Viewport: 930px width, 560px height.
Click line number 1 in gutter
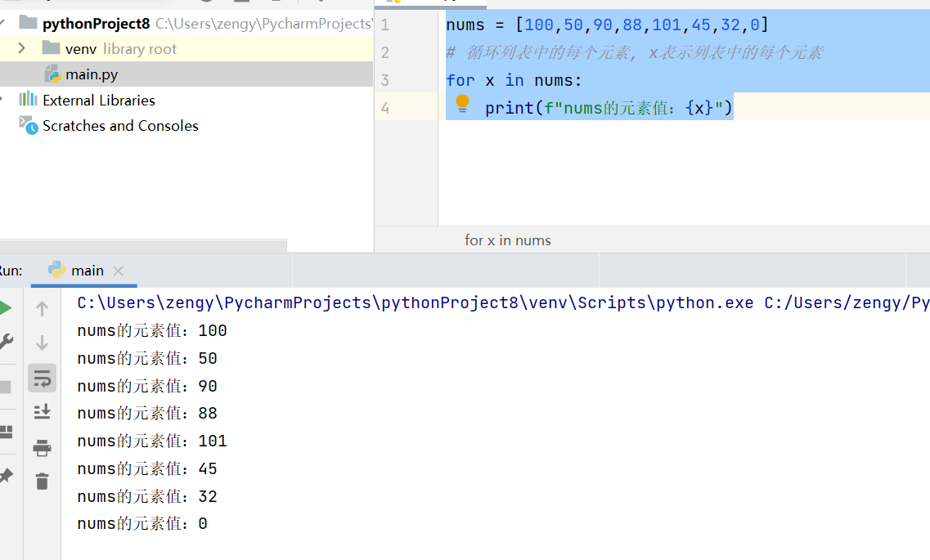(x=385, y=25)
